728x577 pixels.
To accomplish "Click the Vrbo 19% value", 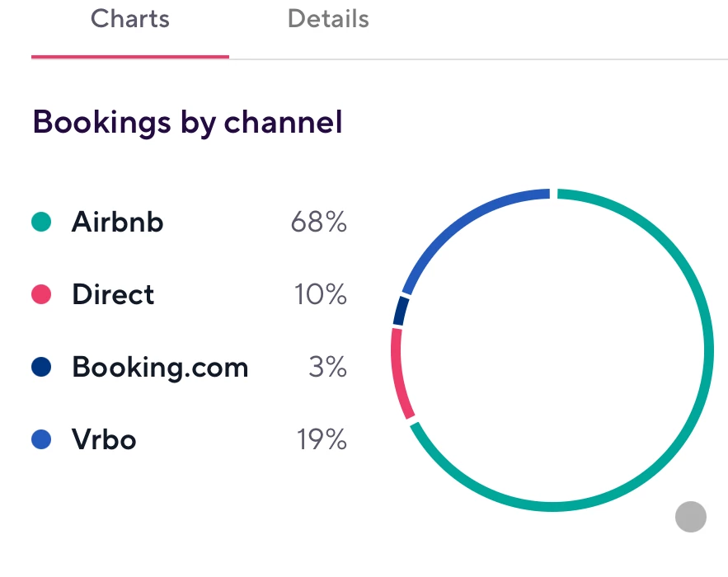I will (x=322, y=439).
